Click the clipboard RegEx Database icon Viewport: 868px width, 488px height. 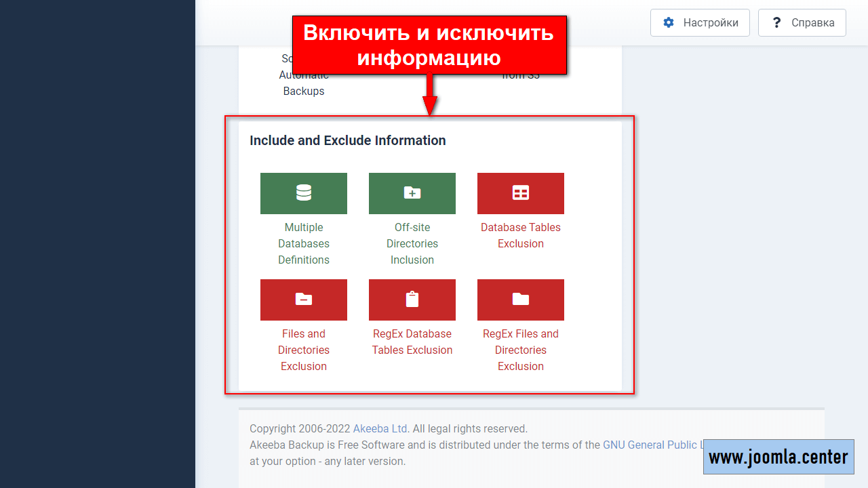pos(412,300)
